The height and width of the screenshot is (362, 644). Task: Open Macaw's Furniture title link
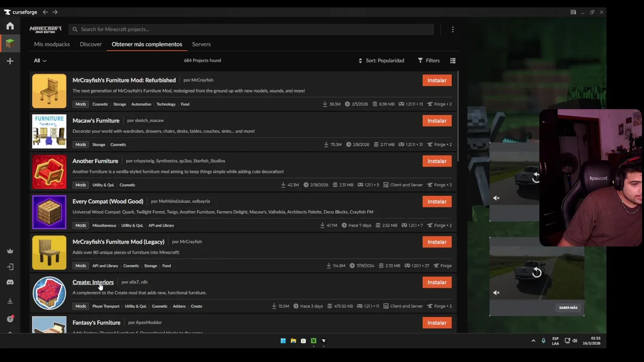tap(96, 121)
